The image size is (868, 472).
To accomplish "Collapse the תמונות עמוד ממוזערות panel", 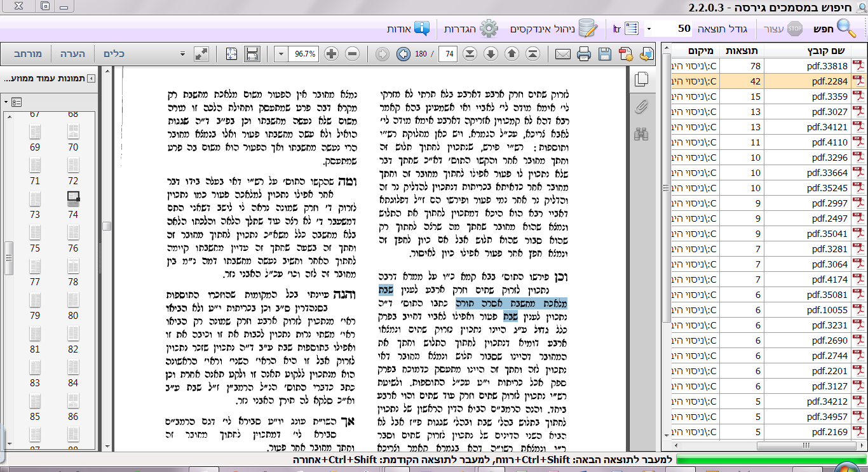I will point(91,79).
